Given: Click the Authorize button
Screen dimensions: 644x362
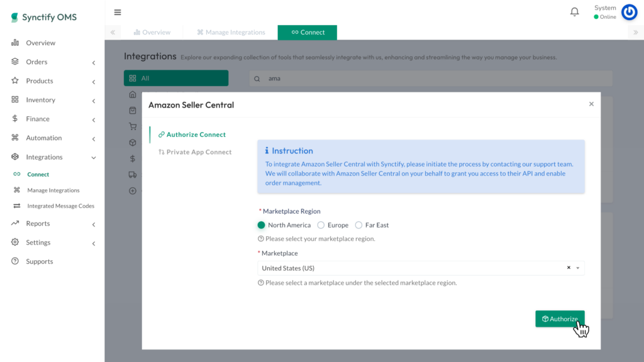Looking at the screenshot, I should [560, 319].
